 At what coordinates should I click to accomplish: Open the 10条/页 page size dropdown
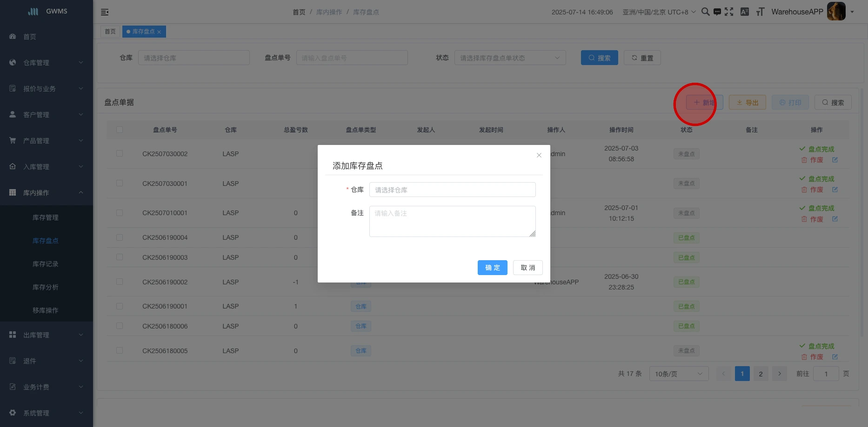(679, 374)
